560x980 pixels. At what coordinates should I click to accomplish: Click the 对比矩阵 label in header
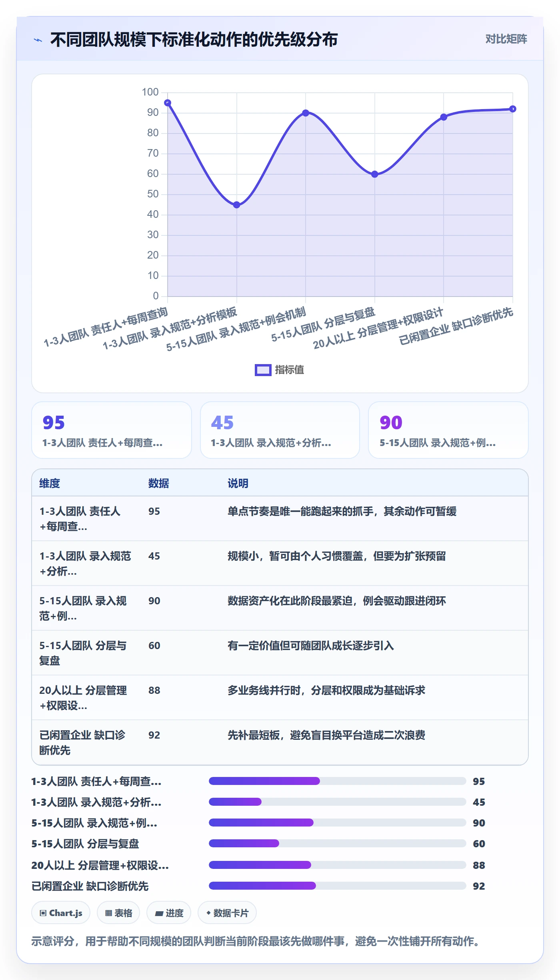506,39
